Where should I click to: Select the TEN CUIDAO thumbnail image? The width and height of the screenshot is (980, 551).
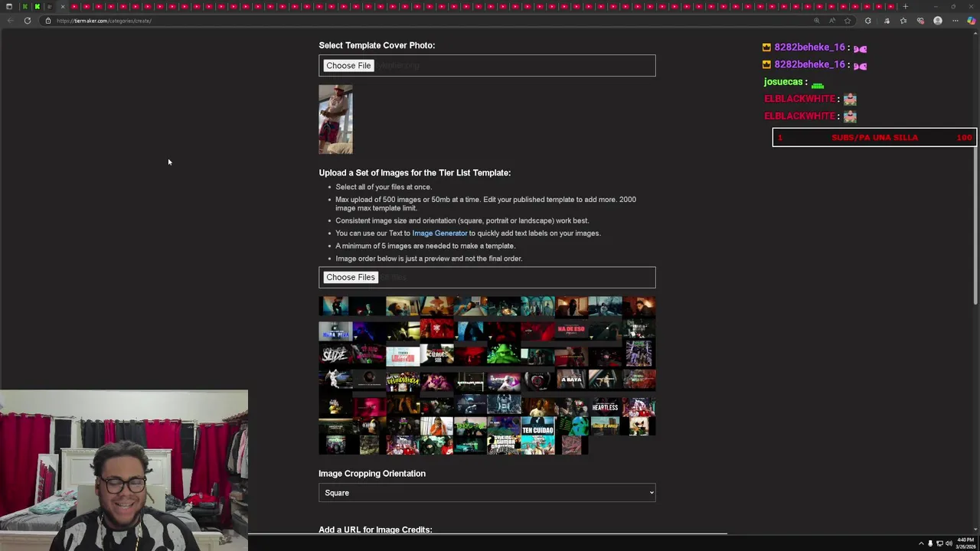[x=537, y=427]
